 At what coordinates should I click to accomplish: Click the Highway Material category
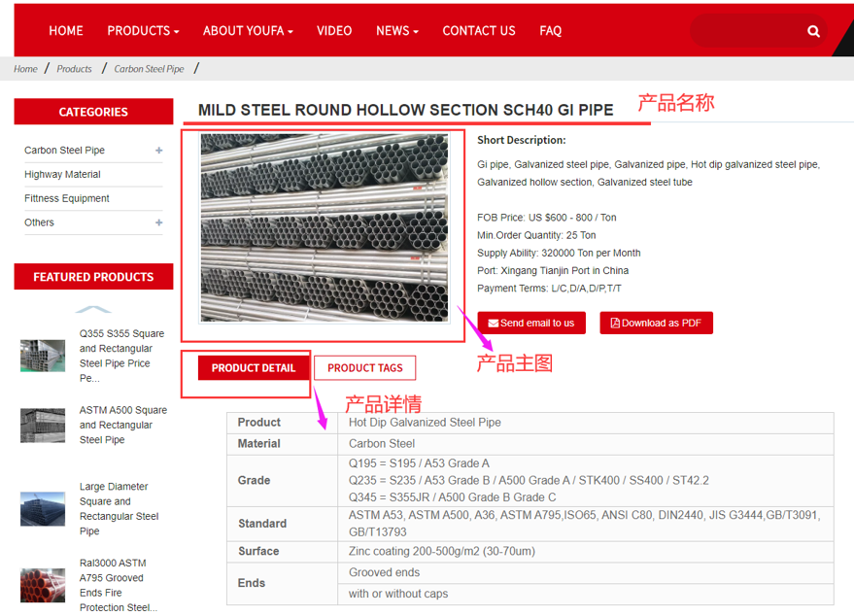tap(62, 175)
